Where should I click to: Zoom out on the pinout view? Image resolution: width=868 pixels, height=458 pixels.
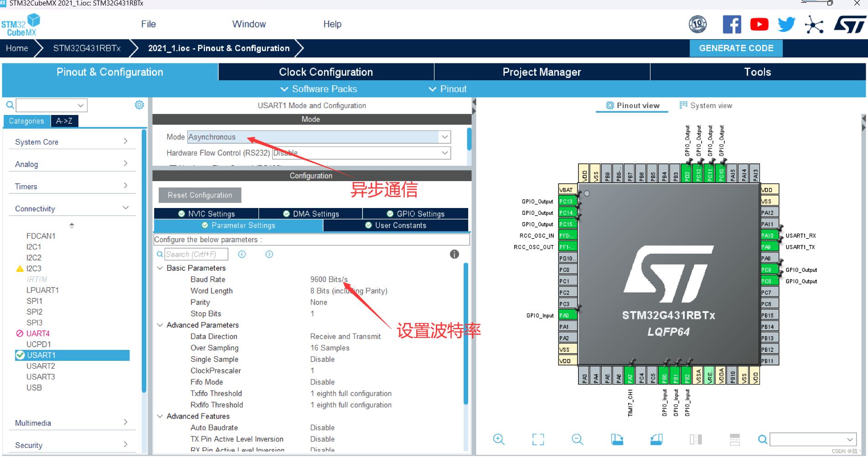tap(577, 439)
